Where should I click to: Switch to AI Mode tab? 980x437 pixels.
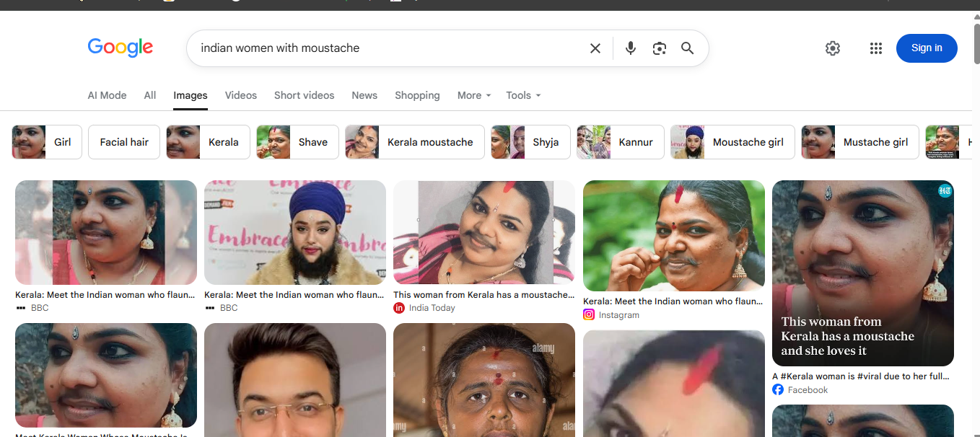pos(107,95)
